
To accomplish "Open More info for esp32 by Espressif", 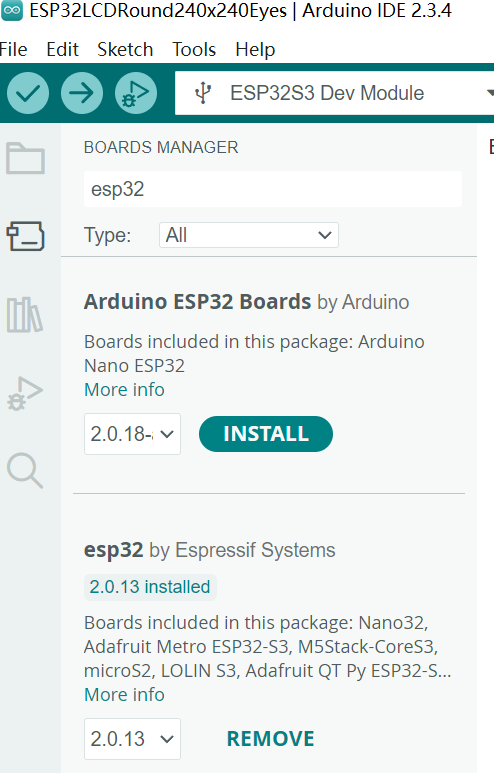I will (124, 694).
